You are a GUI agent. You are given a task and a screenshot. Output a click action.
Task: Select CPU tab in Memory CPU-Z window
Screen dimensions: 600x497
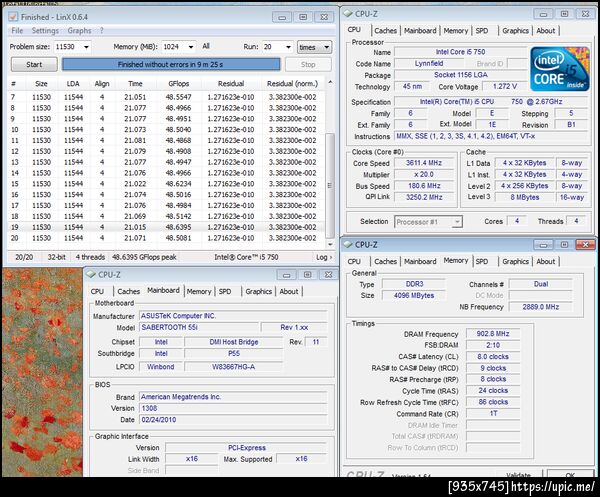click(354, 261)
